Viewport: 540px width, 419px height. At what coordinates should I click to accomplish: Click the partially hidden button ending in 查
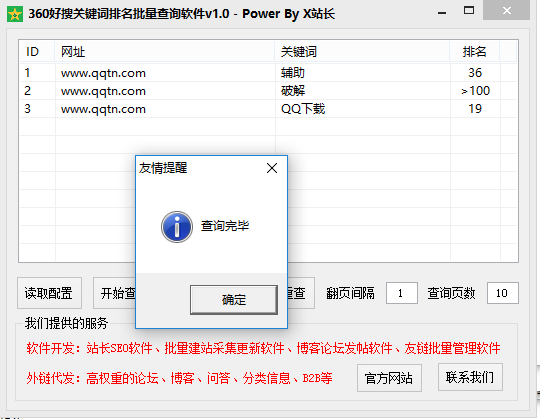click(301, 293)
